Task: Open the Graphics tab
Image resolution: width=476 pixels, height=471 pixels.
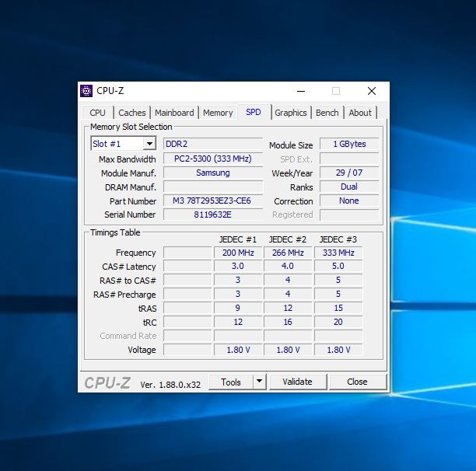Action: coord(291,113)
